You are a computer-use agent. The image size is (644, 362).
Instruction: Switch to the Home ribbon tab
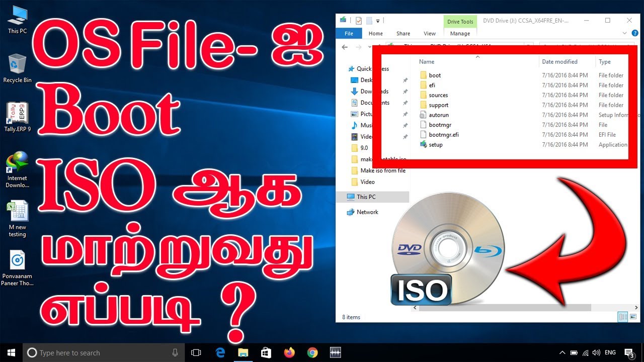pyautogui.click(x=375, y=34)
